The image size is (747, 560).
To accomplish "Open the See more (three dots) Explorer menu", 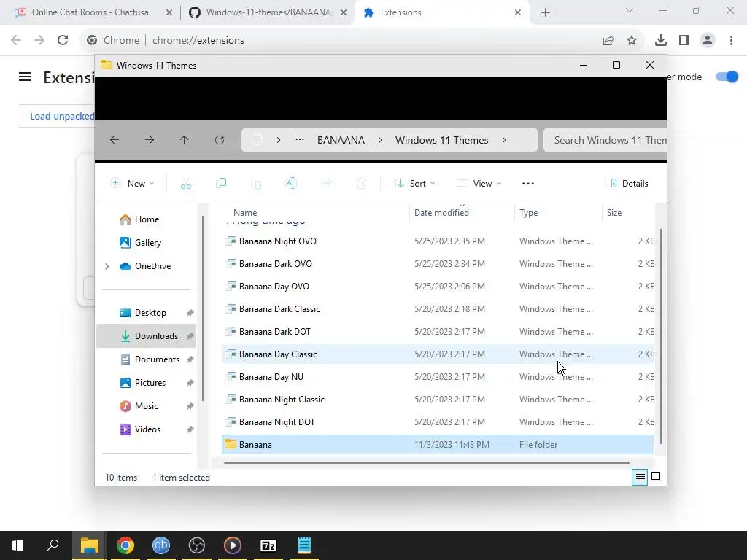I will pyautogui.click(x=528, y=183).
